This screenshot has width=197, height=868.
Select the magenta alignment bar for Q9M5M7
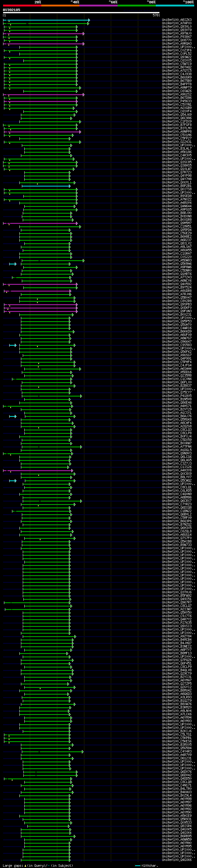click(x=40, y=224)
